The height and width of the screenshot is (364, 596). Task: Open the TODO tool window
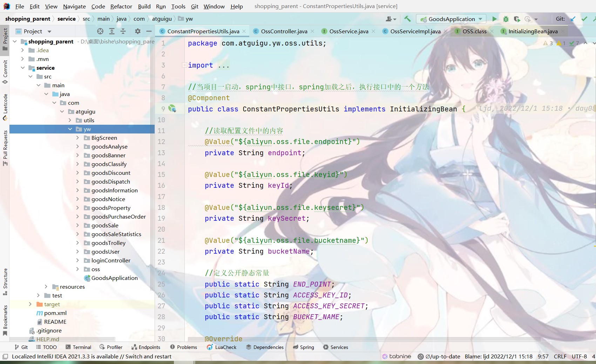[46, 347]
